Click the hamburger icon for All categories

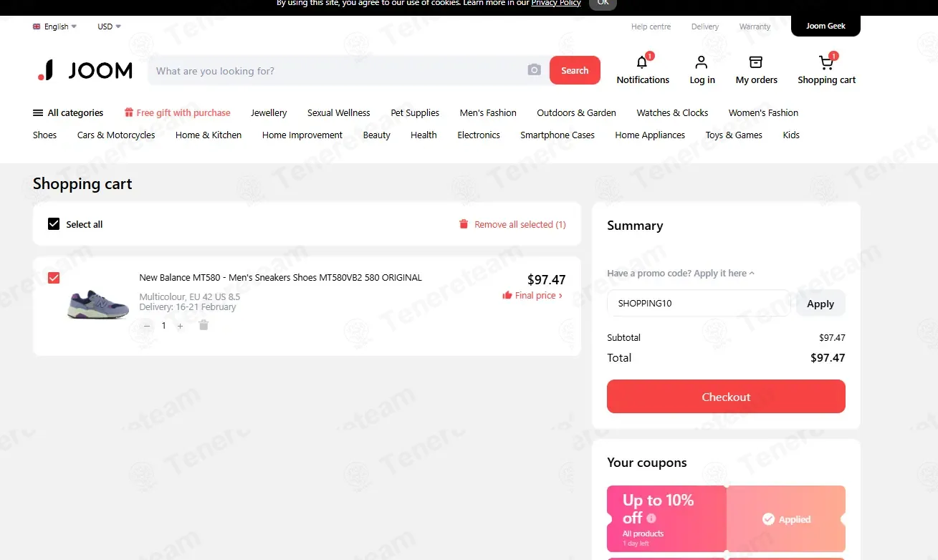click(38, 112)
